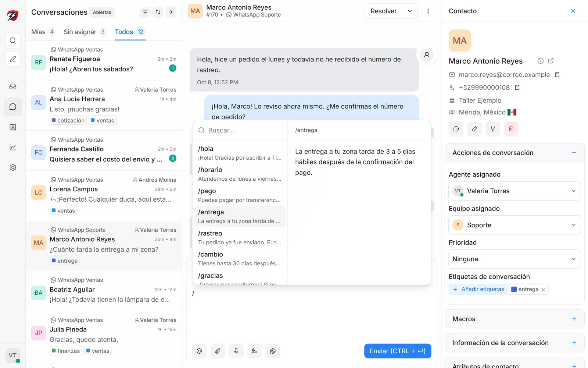Click the Buscar canned response search field
Screen dimensions: 588x368
(240, 130)
